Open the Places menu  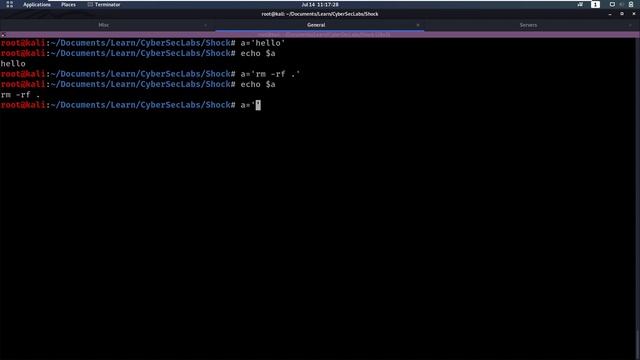(x=68, y=4)
